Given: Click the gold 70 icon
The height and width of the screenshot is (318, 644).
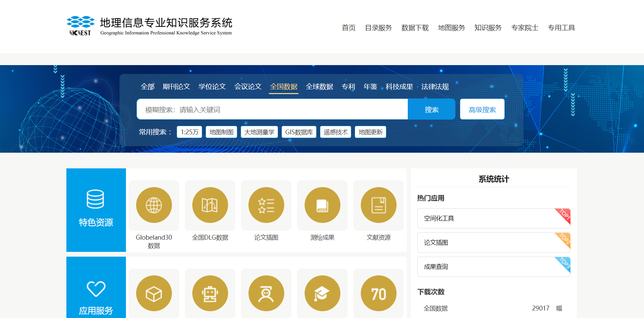Looking at the screenshot, I should (379, 293).
